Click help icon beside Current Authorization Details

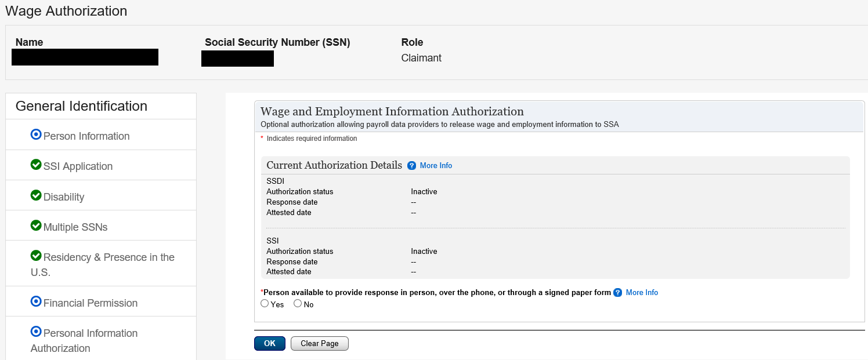tap(412, 166)
